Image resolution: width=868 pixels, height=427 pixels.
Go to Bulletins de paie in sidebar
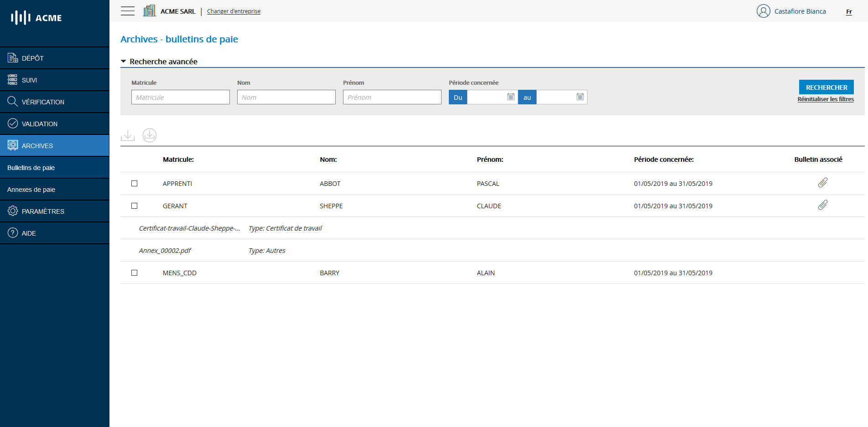tap(31, 167)
